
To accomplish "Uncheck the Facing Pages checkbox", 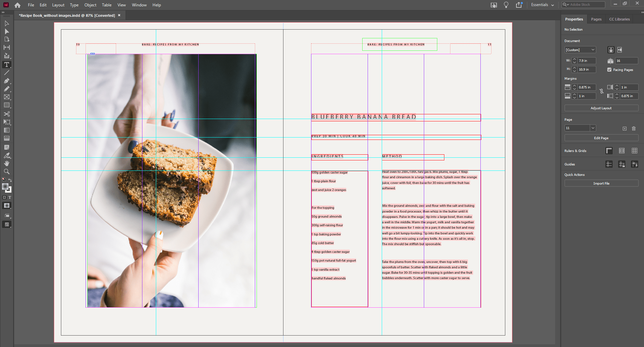I will pos(609,70).
